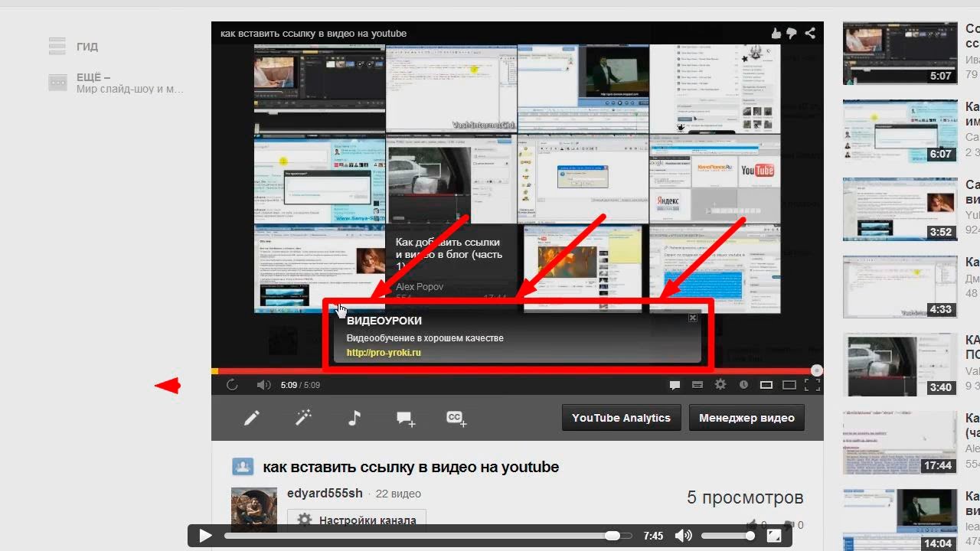Open the sidebar video lasting 3:52
Viewport: 980px width, 551px height.
900,209
